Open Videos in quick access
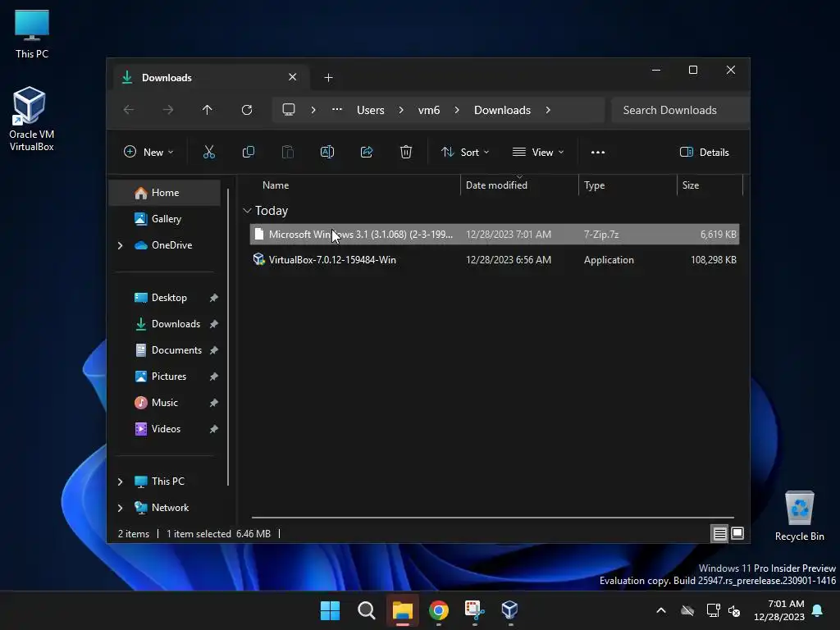Viewport: 840px width, 630px height. pos(164,429)
